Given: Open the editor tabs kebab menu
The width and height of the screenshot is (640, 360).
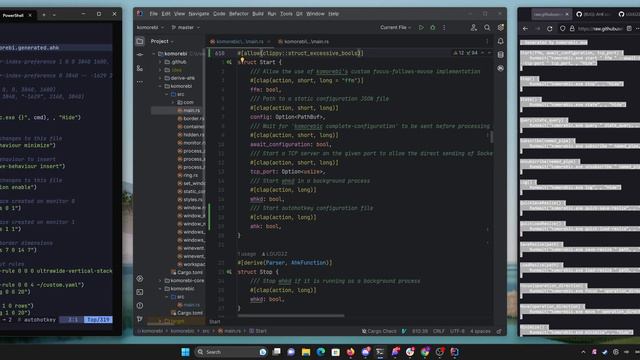Looking at the screenshot, I should tap(487, 41).
